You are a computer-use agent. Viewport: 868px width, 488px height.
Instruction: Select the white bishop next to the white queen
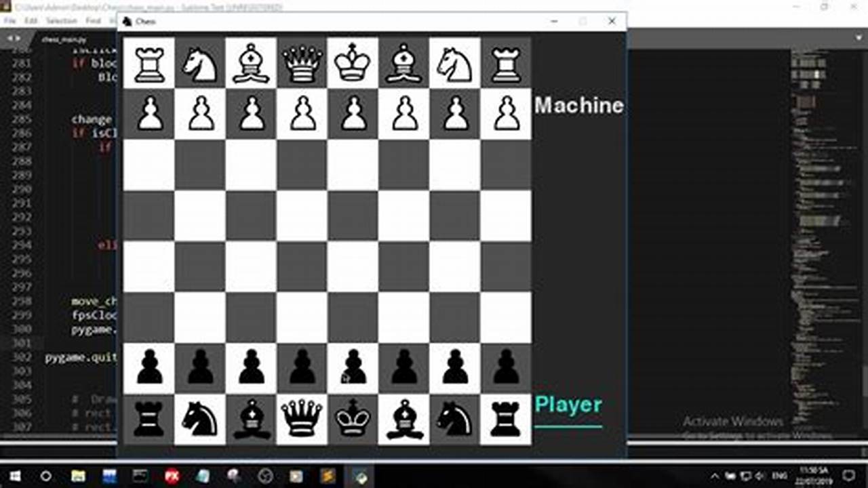click(x=251, y=64)
